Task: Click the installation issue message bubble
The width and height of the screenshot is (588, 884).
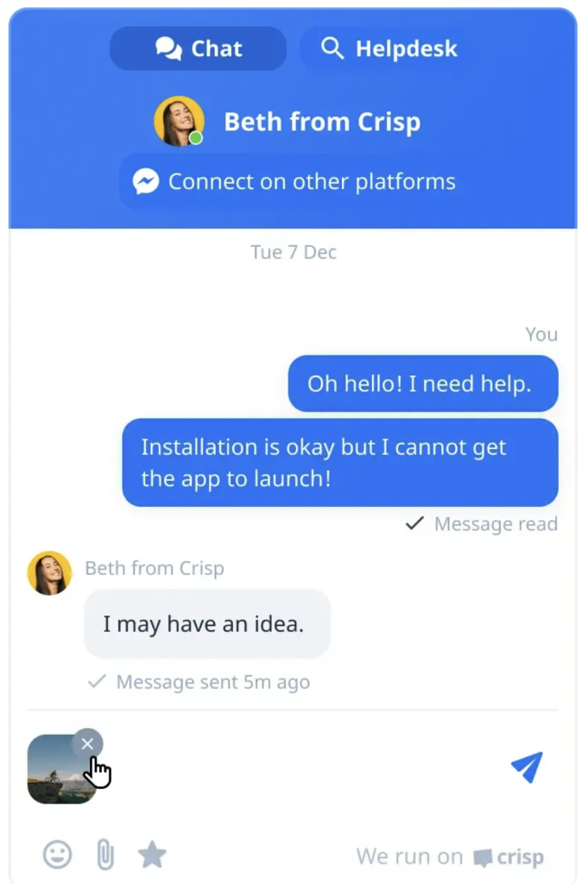Action: 340,463
